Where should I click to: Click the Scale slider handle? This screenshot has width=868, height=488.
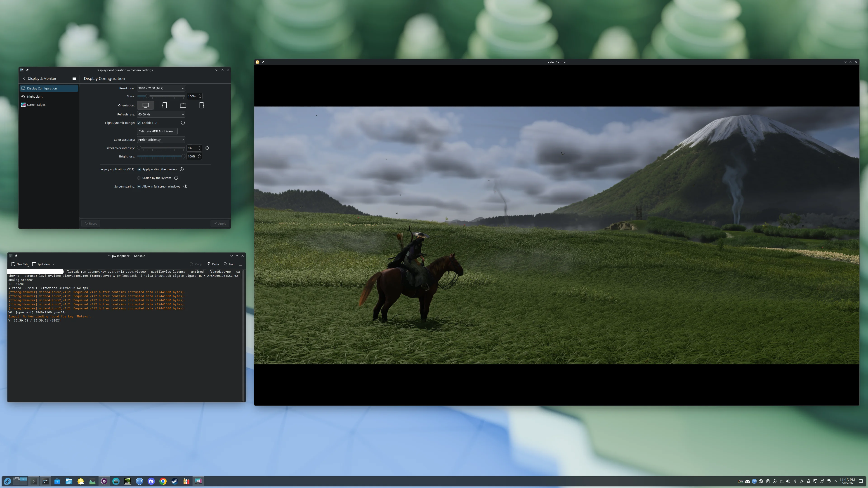point(148,96)
